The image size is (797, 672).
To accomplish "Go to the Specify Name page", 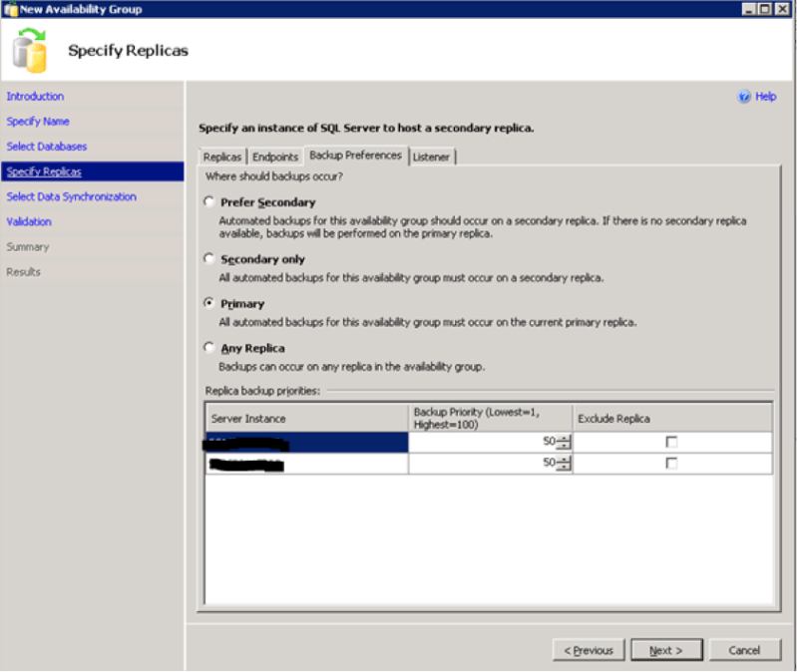I will pyautogui.click(x=38, y=122).
